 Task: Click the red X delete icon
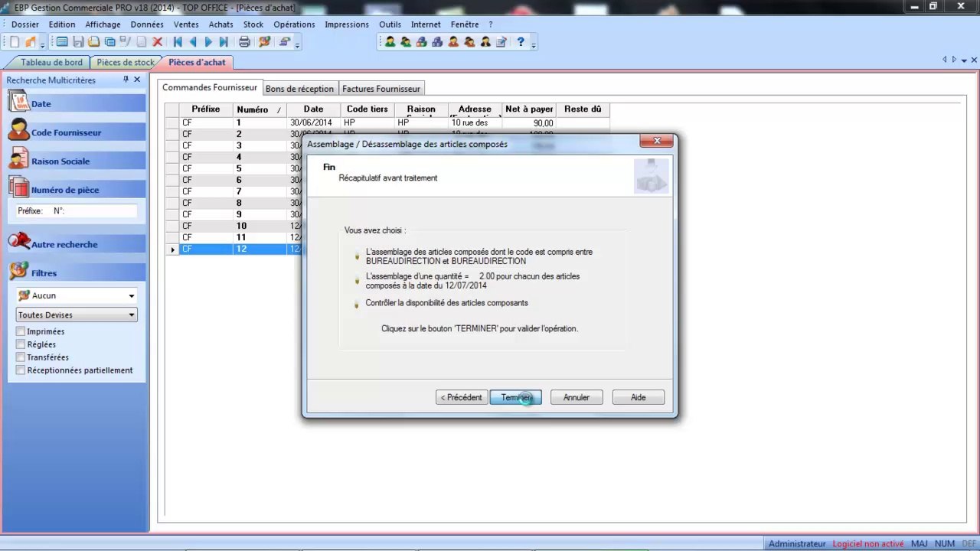coord(158,42)
